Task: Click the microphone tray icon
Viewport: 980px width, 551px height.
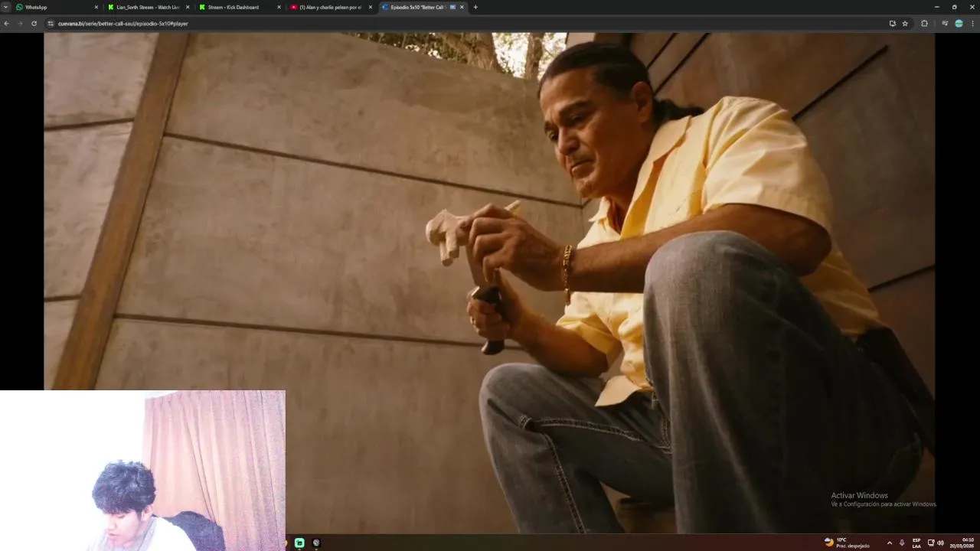Action: [902, 543]
